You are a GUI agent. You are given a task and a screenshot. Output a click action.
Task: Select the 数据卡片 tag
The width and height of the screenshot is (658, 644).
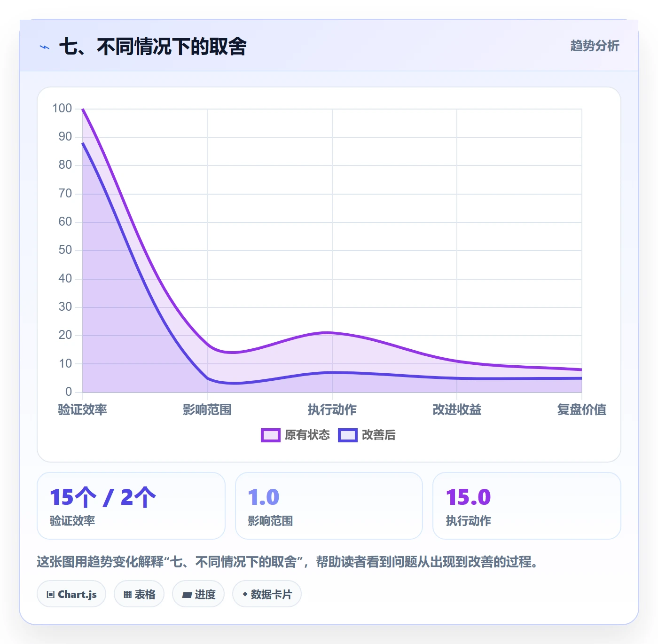pos(267,594)
